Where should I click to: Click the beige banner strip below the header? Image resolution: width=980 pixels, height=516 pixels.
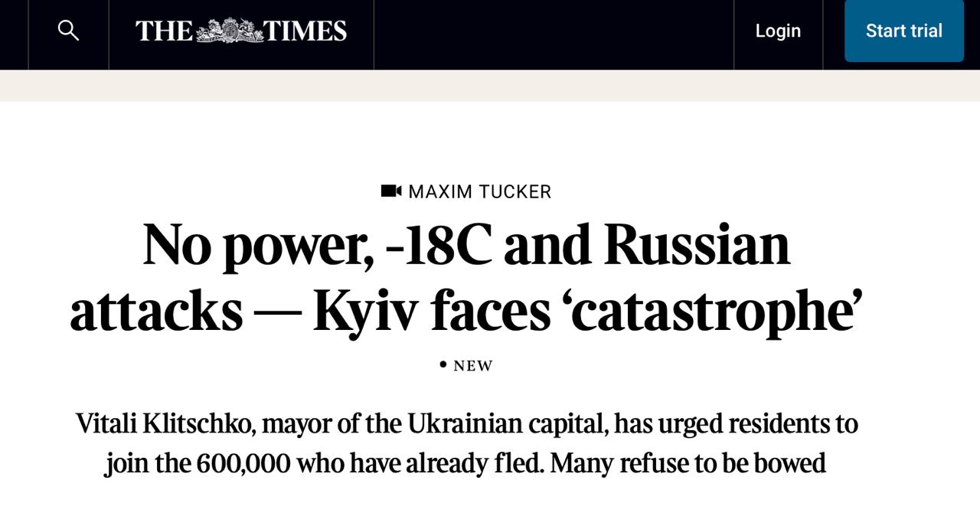click(490, 86)
